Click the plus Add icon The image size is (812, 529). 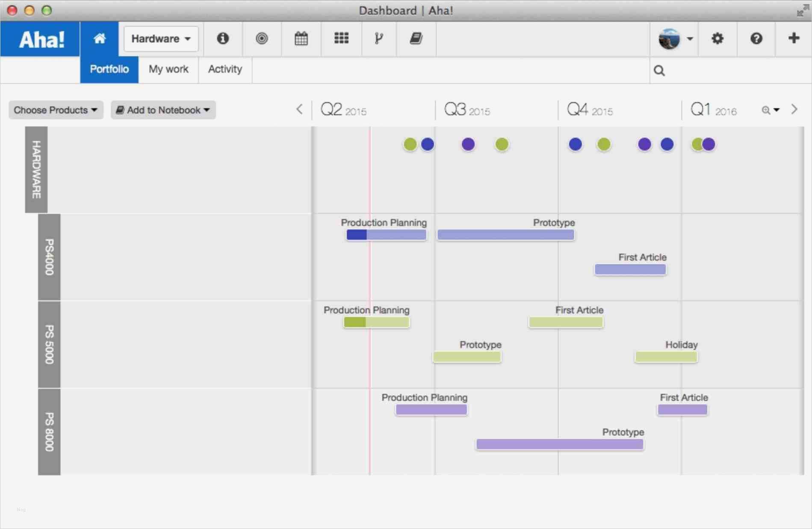(x=794, y=38)
